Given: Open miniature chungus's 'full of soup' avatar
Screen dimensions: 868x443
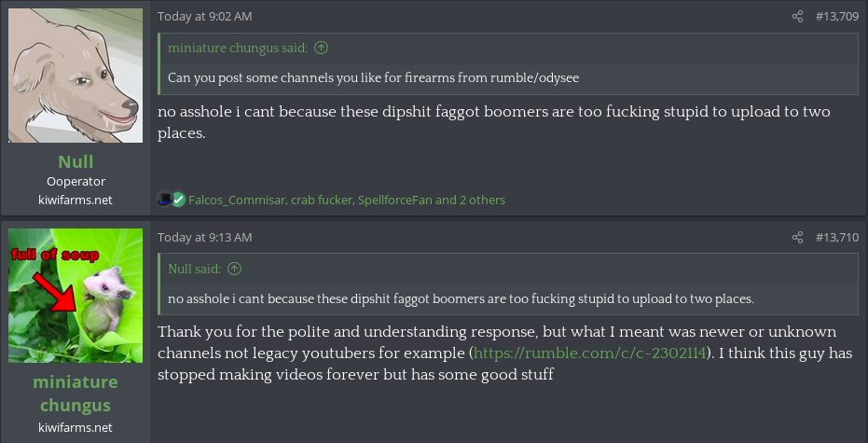Looking at the screenshot, I should tap(76, 296).
